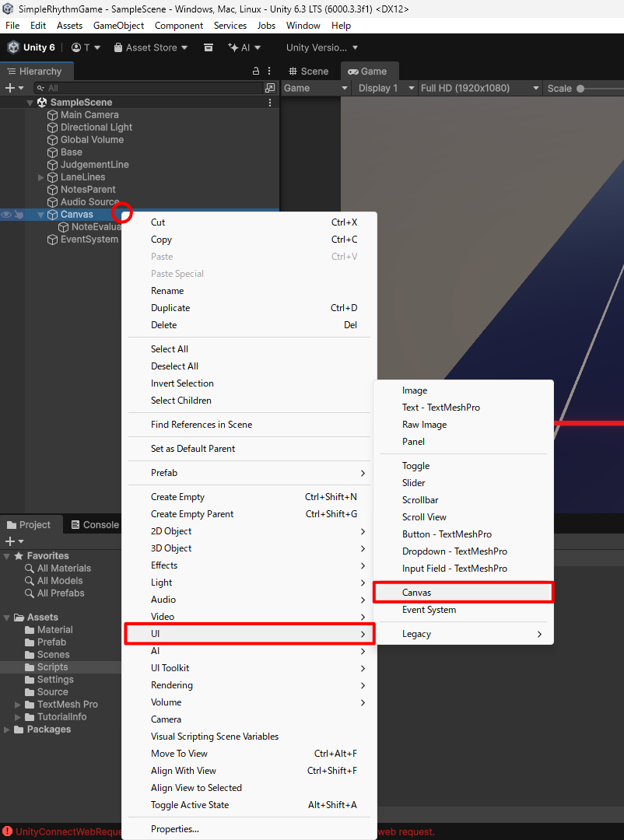Open the SampleScene three-dot options menu
624x840 pixels.
point(270,103)
